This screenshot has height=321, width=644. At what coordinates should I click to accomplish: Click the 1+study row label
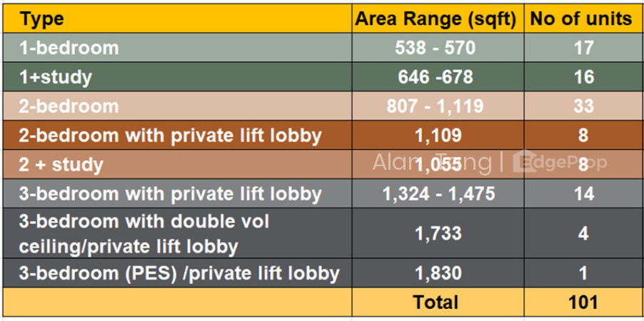(x=56, y=77)
